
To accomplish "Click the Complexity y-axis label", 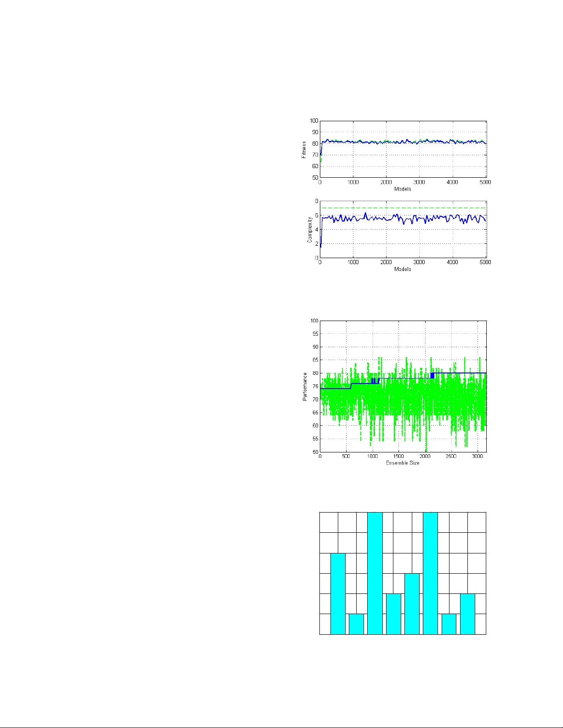I will (310, 230).
